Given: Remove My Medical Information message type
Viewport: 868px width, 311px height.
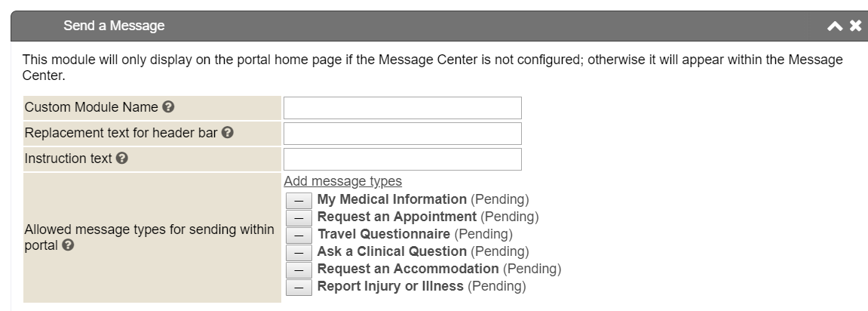Looking at the screenshot, I should click(x=299, y=200).
